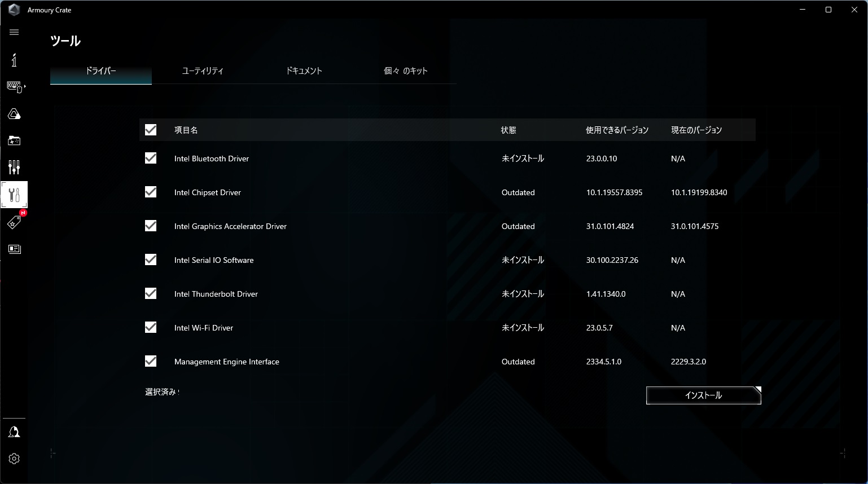Screen dimensions: 868x484
Task: Open the User Center notifications icon
Action: click(x=14, y=432)
